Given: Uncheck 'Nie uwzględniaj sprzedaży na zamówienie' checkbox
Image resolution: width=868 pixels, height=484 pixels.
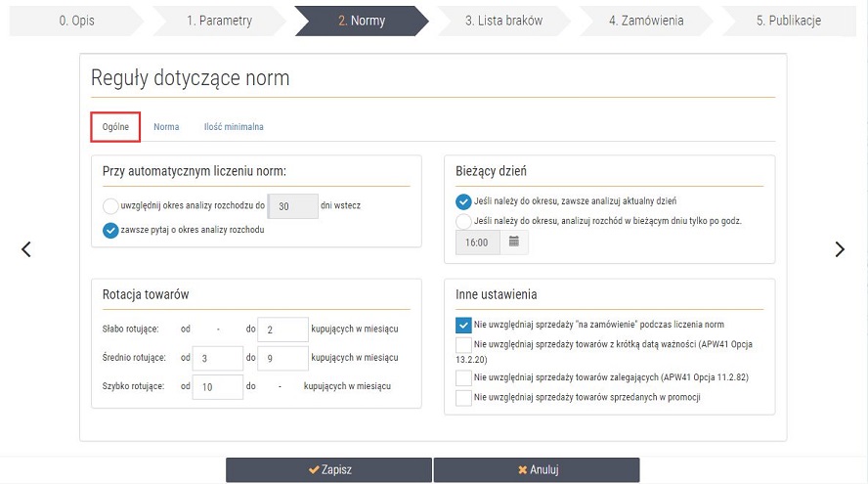Looking at the screenshot, I should 463,325.
